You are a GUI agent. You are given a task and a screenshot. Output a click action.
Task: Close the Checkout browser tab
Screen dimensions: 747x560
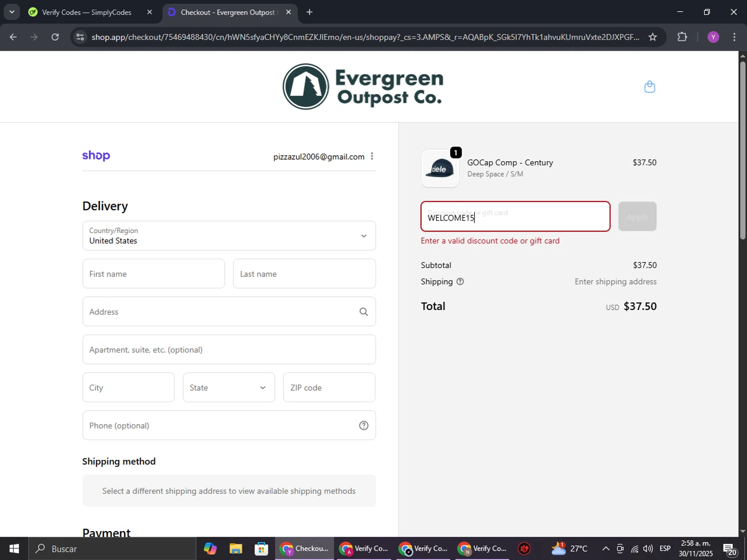pos(288,12)
